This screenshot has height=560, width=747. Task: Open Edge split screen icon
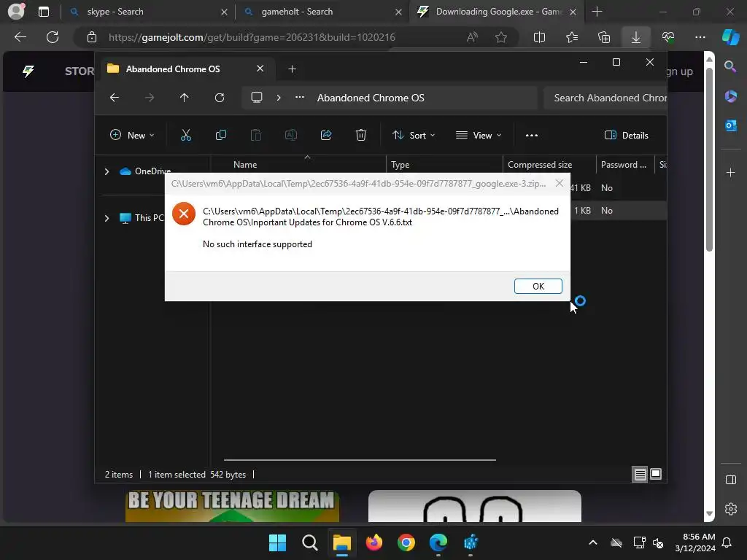(x=539, y=37)
